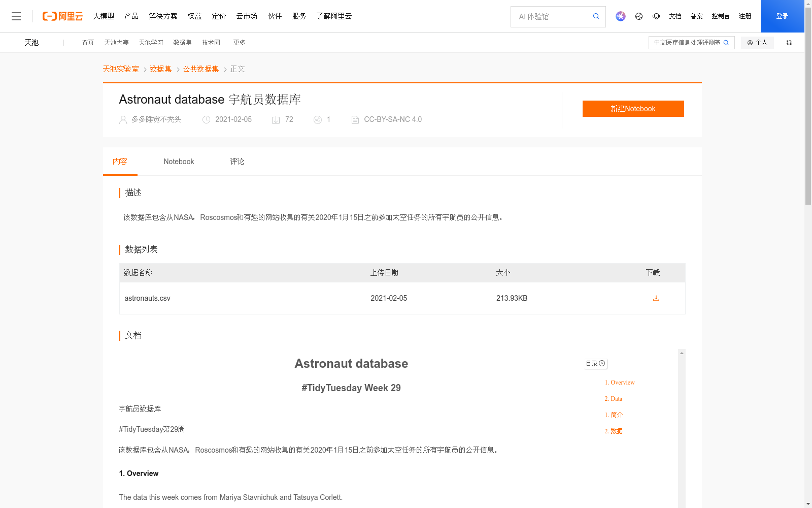812x508 pixels.
Task: Click the astronauts.csv file name
Action: tap(147, 298)
